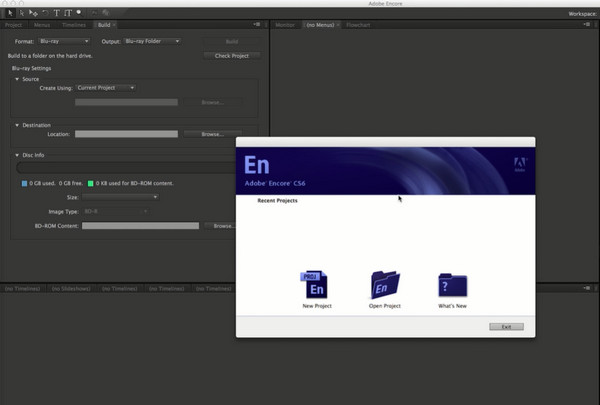Click Browse next to BD-ROM Content
Image resolution: width=600 pixels, height=405 pixels.
click(x=220, y=226)
